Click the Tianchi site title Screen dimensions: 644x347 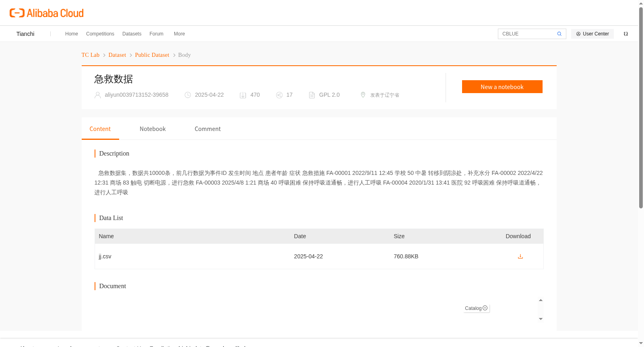[x=25, y=34]
